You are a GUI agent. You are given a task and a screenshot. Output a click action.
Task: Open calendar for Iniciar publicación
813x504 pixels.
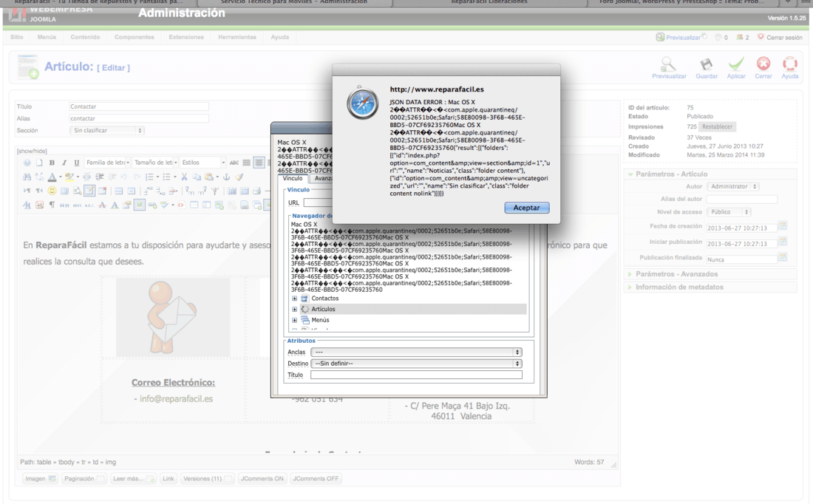(x=783, y=241)
